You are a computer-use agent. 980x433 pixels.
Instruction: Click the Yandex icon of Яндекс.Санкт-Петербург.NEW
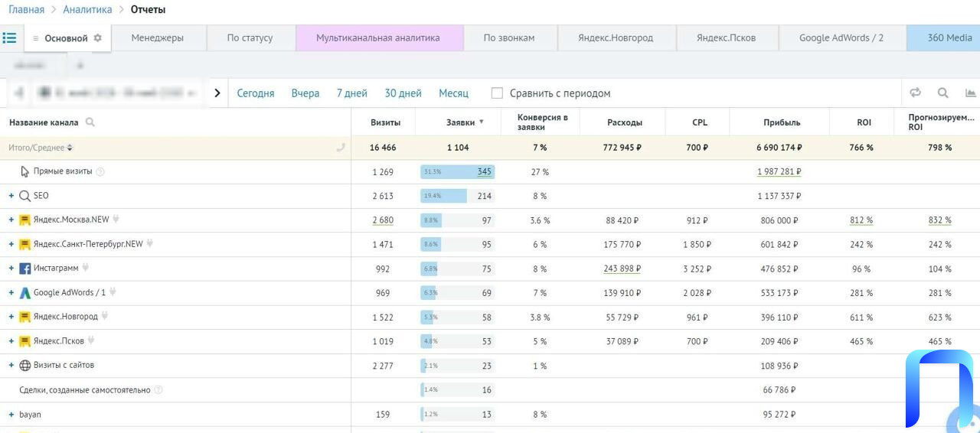click(x=24, y=245)
